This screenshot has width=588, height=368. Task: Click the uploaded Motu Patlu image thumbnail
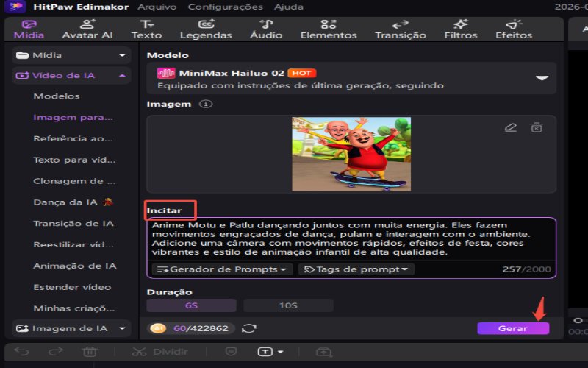tap(351, 154)
